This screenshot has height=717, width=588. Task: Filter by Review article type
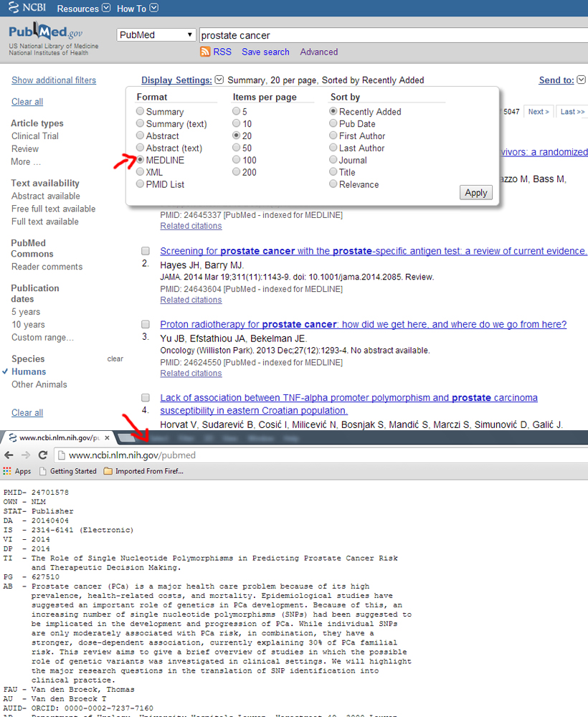pyautogui.click(x=25, y=149)
